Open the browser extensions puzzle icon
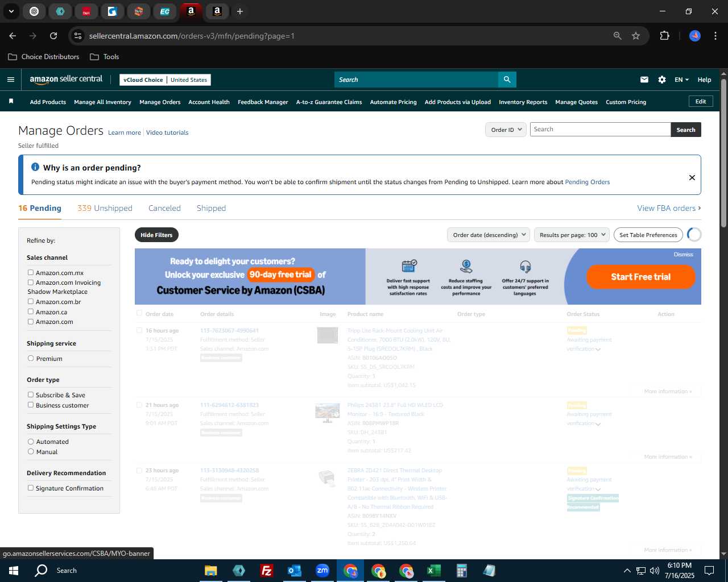Screen dimensions: 728x582 pyautogui.click(x=664, y=36)
